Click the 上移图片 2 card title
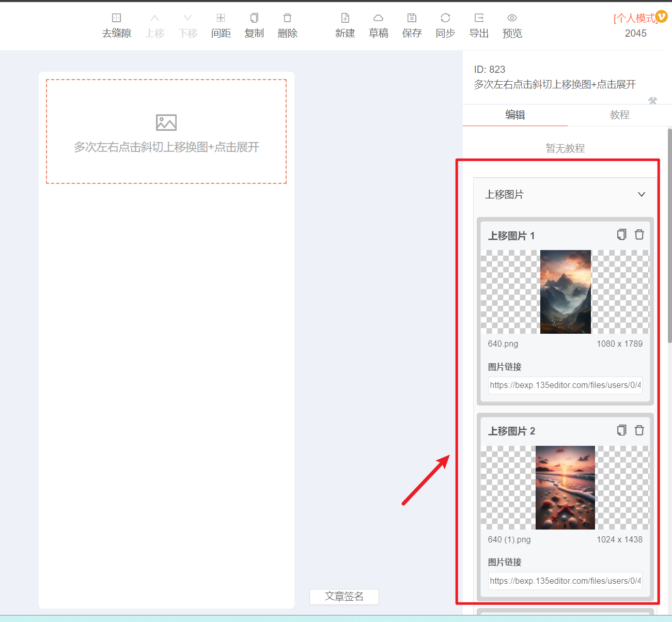The height and width of the screenshot is (622, 672). [512, 431]
